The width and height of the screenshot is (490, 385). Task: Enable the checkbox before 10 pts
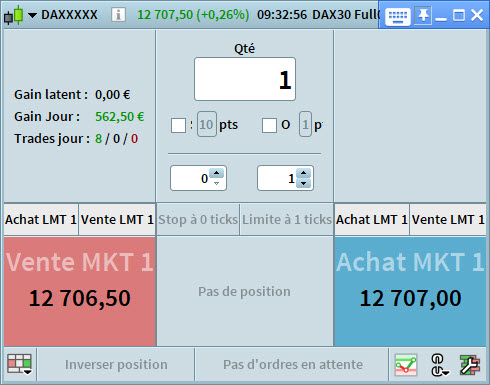[178, 126]
